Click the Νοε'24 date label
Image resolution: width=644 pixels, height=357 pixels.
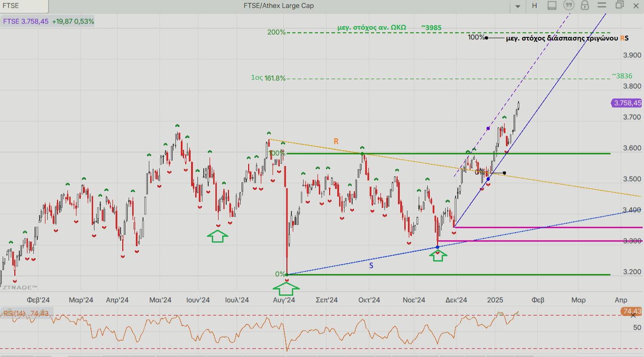tap(414, 300)
